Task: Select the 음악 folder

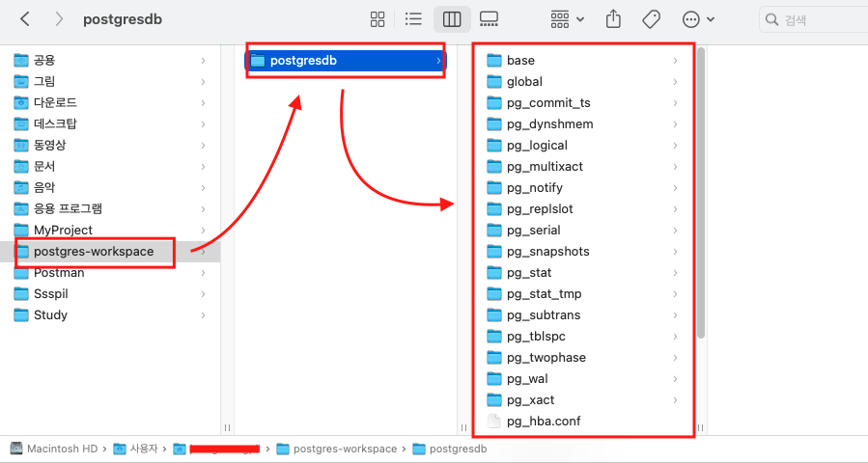Action: pyautogui.click(x=111, y=187)
